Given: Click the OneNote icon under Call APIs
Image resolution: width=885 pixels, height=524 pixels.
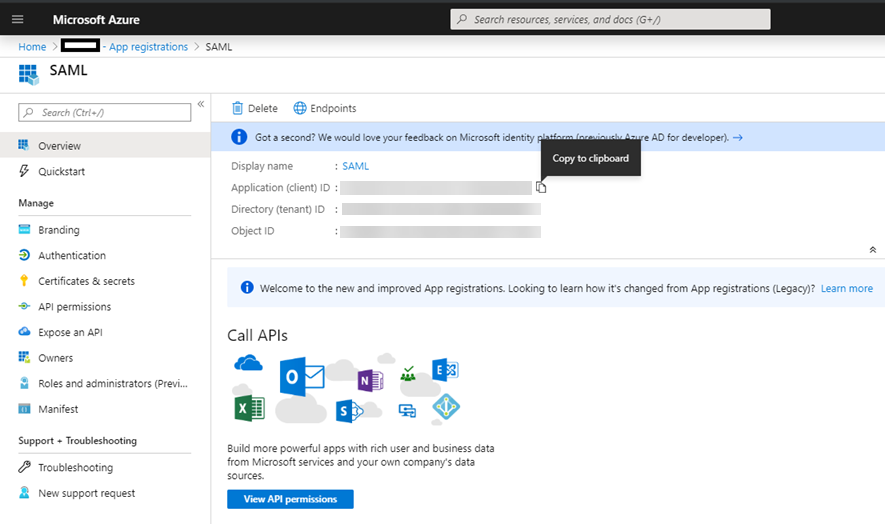Looking at the screenshot, I should click(370, 381).
